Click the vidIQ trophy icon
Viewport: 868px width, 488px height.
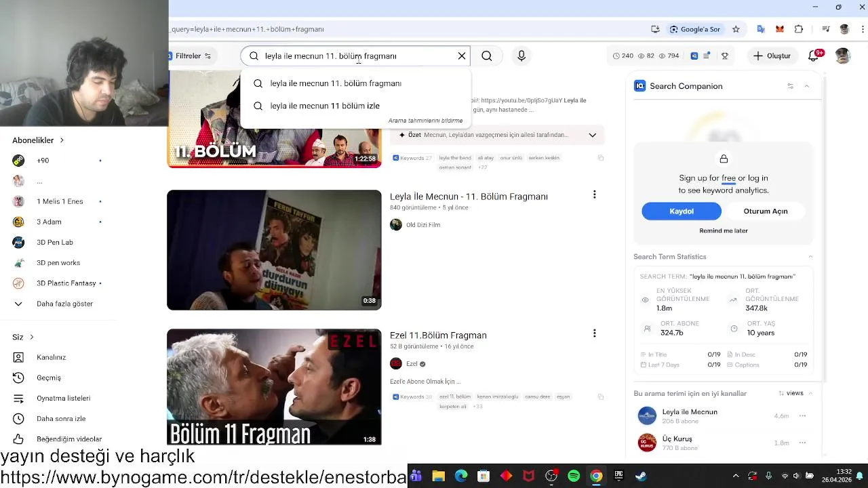click(x=724, y=56)
